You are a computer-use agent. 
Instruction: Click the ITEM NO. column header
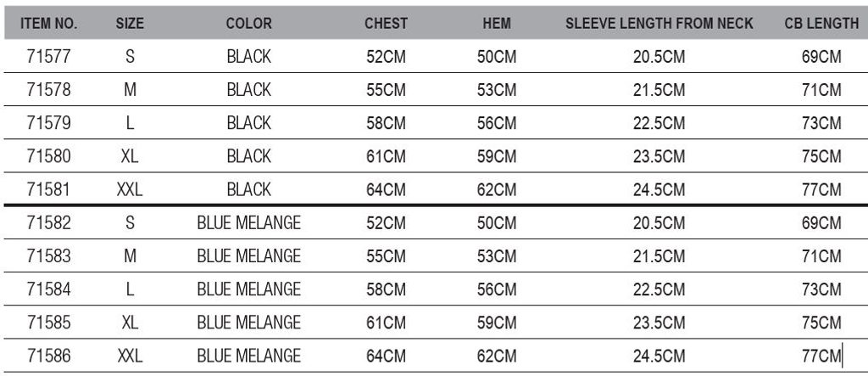tap(48, 24)
